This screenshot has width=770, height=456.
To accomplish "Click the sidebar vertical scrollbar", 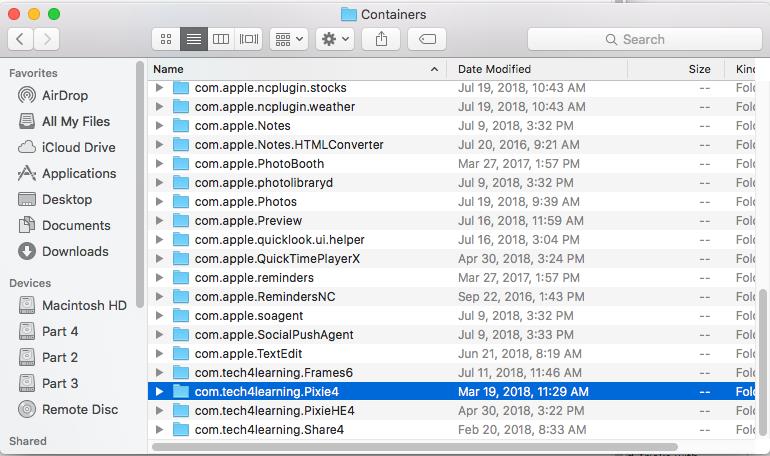I will click(x=140, y=184).
